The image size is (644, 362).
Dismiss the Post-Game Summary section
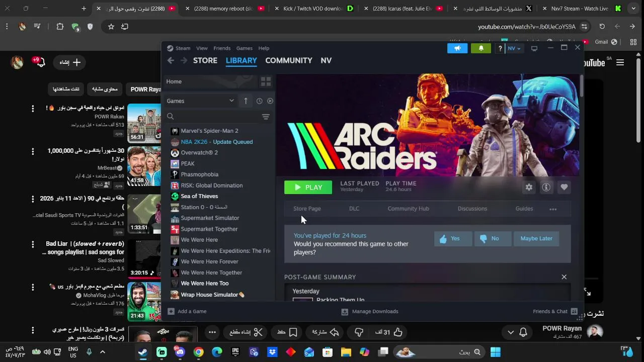click(x=564, y=277)
